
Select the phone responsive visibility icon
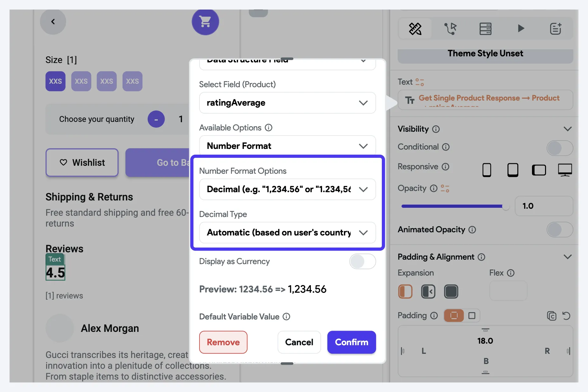coord(486,170)
